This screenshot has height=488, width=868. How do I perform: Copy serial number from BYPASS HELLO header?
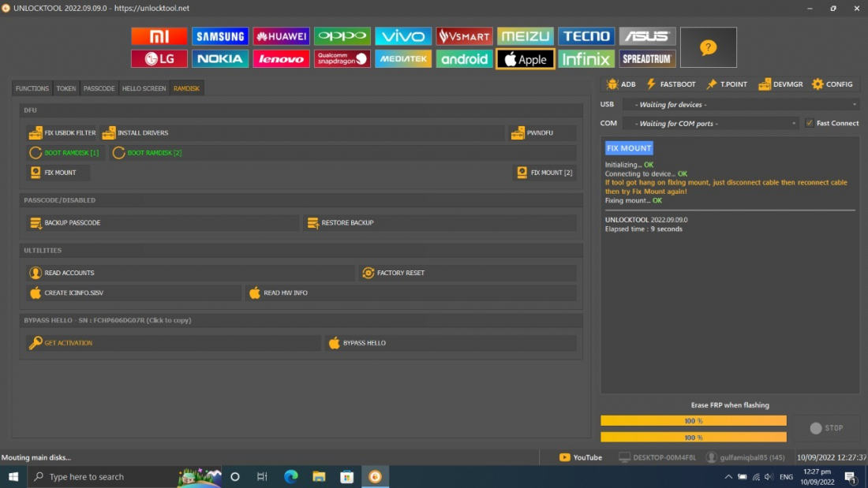[107, 320]
